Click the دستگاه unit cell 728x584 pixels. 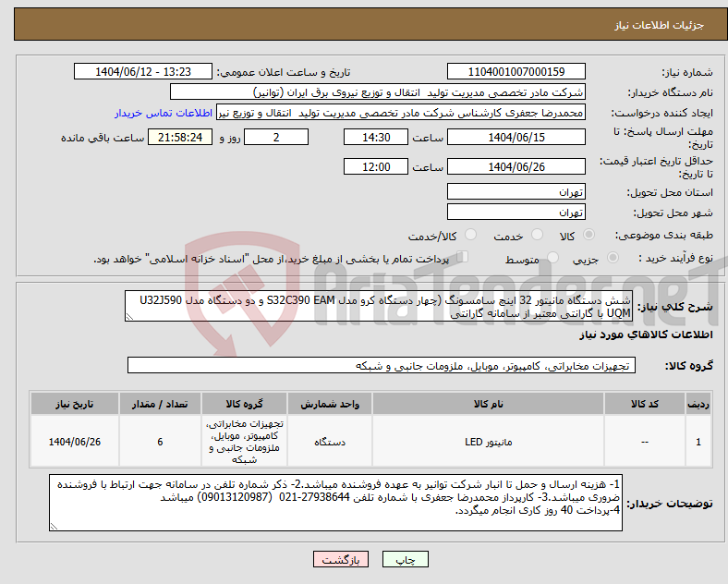(x=330, y=442)
